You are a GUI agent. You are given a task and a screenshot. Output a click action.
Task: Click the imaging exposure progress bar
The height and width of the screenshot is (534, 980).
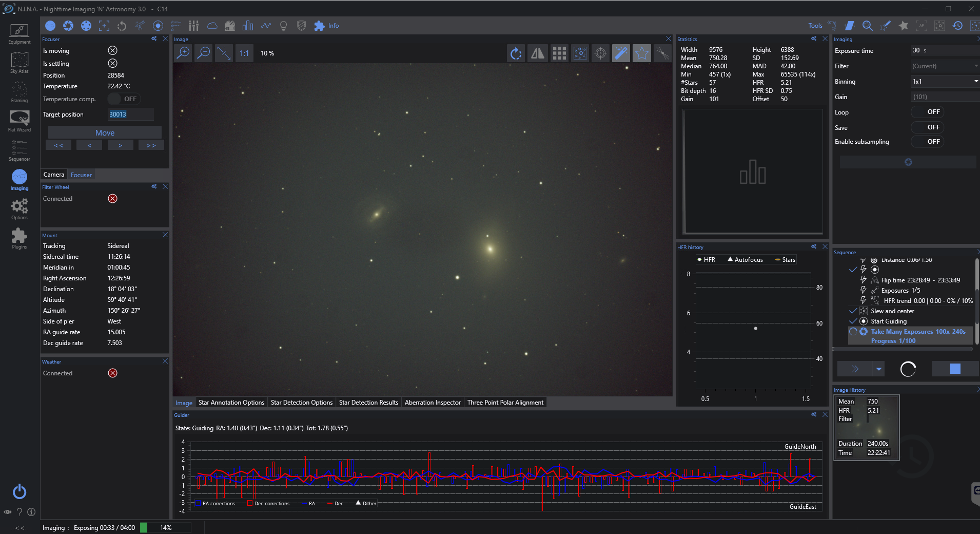point(165,527)
